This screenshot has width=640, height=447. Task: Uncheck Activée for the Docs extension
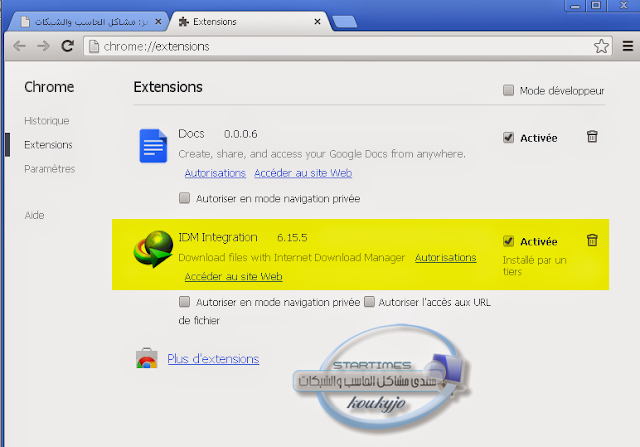pos(508,138)
